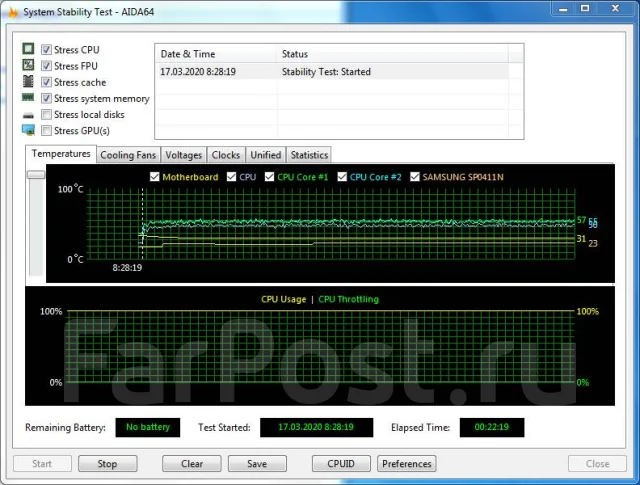This screenshot has height=485, width=640.
Task: Click the Date & Time column header
Action: pos(216,54)
